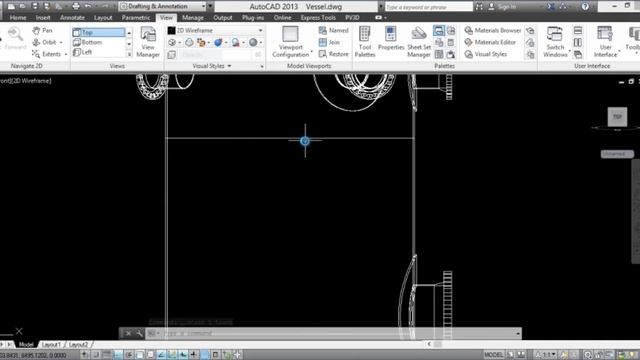Open the Materials Editor
Viewport: 640px width, 360px height.
[490, 42]
